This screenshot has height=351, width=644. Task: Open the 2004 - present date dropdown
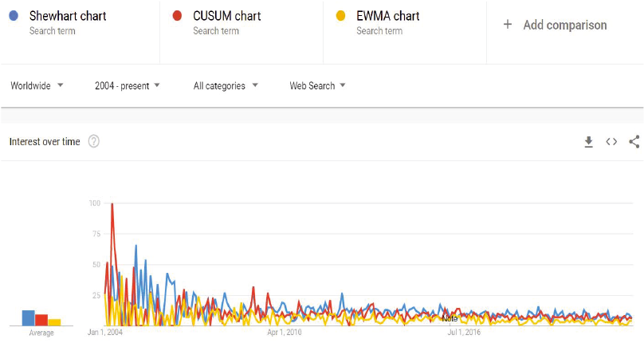point(127,85)
